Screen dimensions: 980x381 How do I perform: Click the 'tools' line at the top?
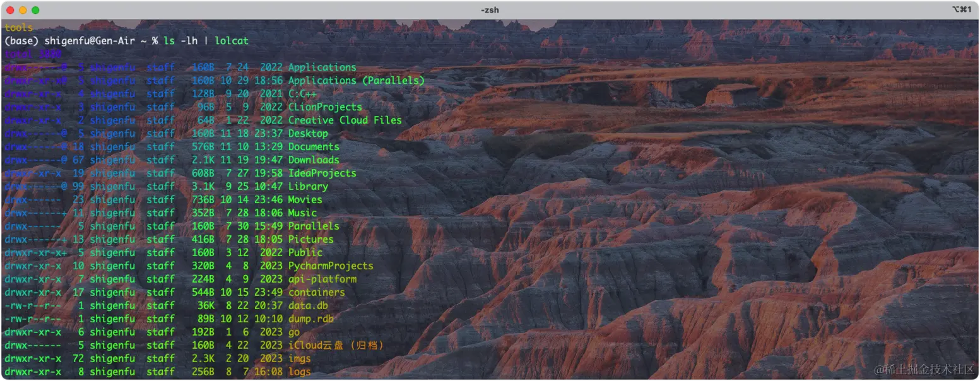click(x=18, y=28)
